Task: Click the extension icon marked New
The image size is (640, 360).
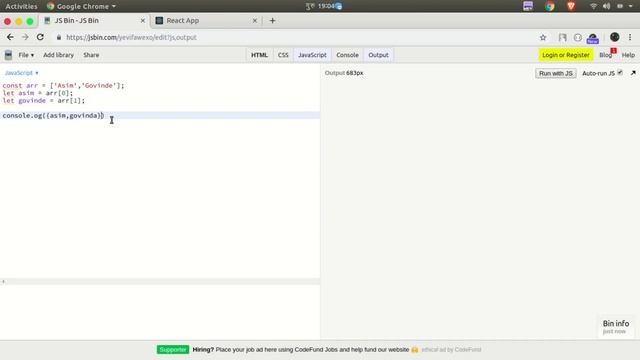Action: pos(593,38)
